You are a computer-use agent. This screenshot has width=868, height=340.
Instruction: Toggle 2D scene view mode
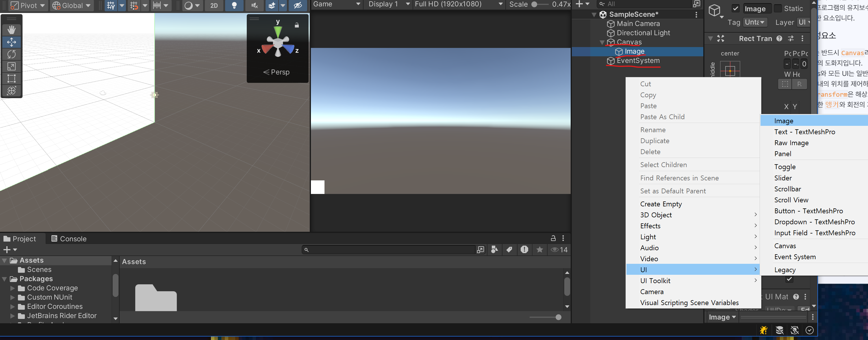[214, 5]
